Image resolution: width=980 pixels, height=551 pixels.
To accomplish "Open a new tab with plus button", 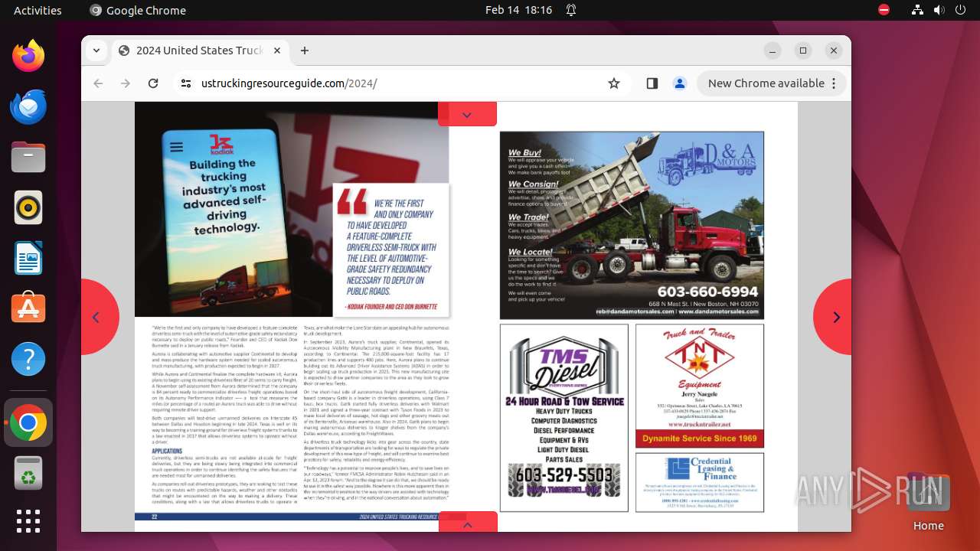I will tap(305, 51).
